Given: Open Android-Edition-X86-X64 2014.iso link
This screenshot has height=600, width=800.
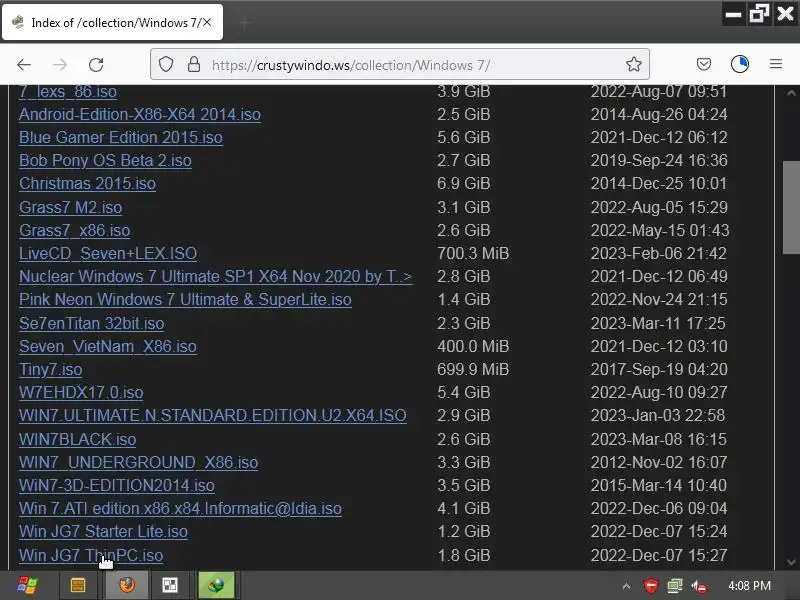Looking at the screenshot, I should (x=140, y=114).
